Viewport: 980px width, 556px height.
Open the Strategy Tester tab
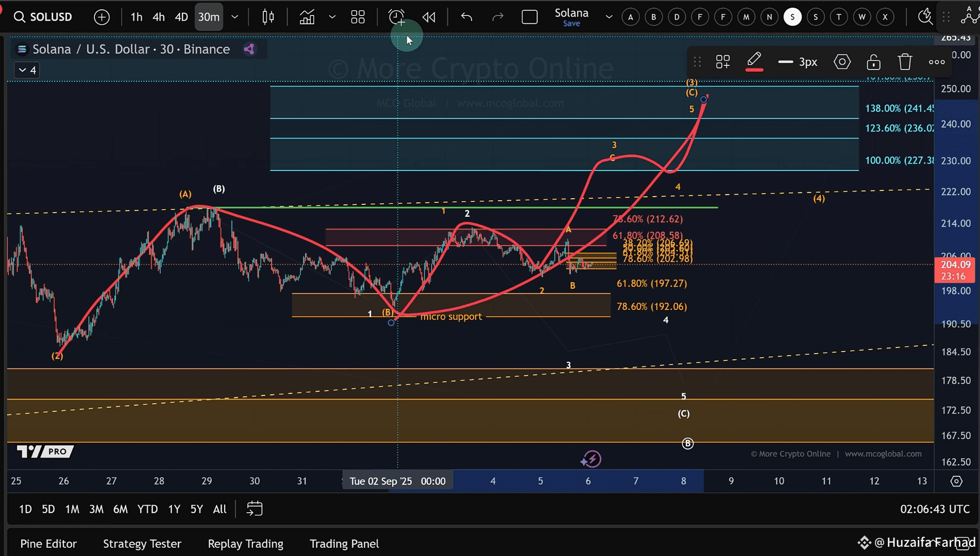142,544
